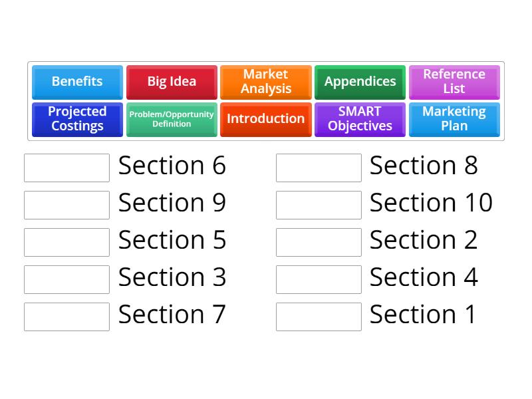The height and width of the screenshot is (399, 532).
Task: Select the Big Idea tile
Action: point(172,82)
